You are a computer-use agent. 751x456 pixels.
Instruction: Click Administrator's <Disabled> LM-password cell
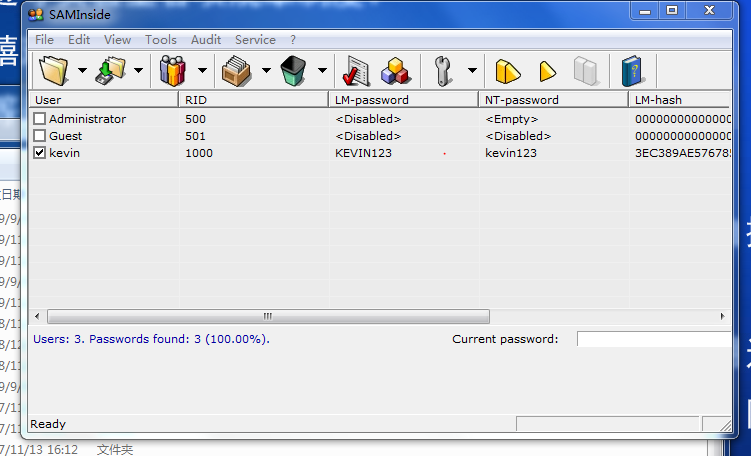click(368, 119)
